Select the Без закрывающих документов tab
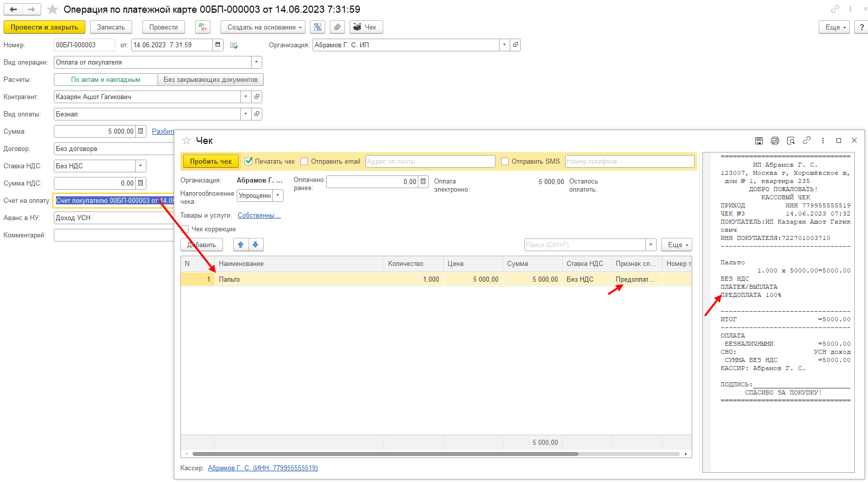The width and height of the screenshot is (868, 484). click(x=210, y=80)
